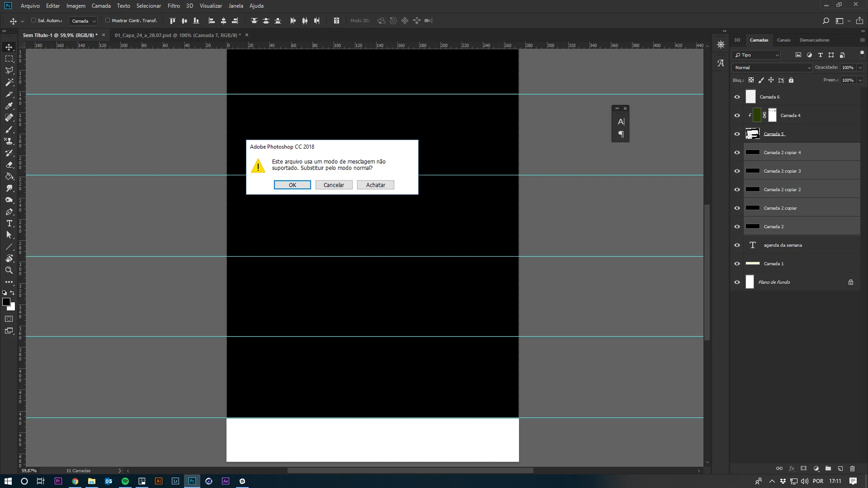Open Spotify from the taskbar
868x488 pixels.
tap(125, 481)
